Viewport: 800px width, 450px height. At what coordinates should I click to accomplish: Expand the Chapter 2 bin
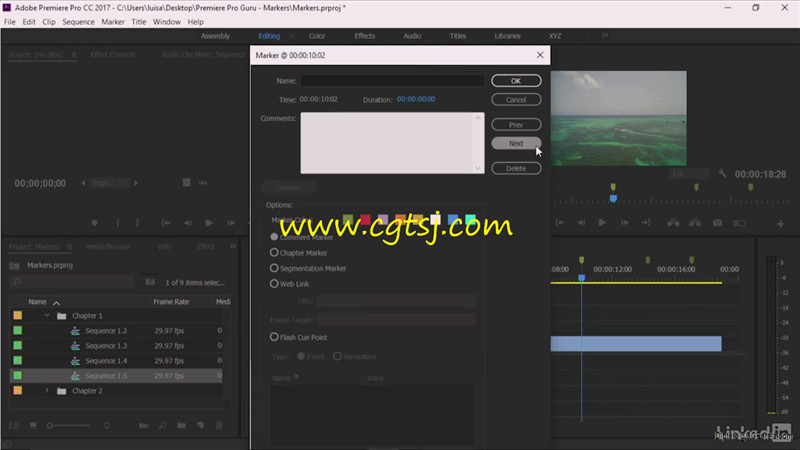point(47,391)
